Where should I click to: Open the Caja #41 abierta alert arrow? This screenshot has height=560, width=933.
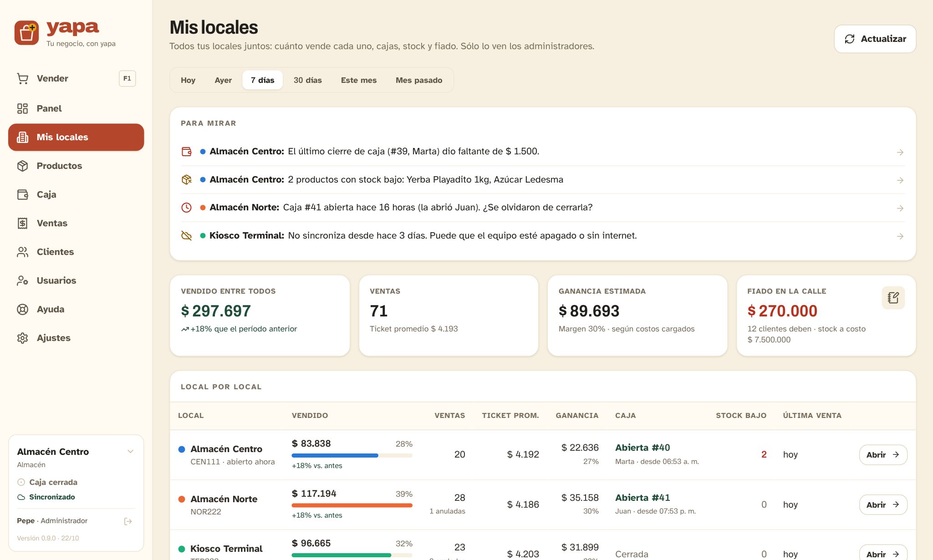tap(900, 208)
